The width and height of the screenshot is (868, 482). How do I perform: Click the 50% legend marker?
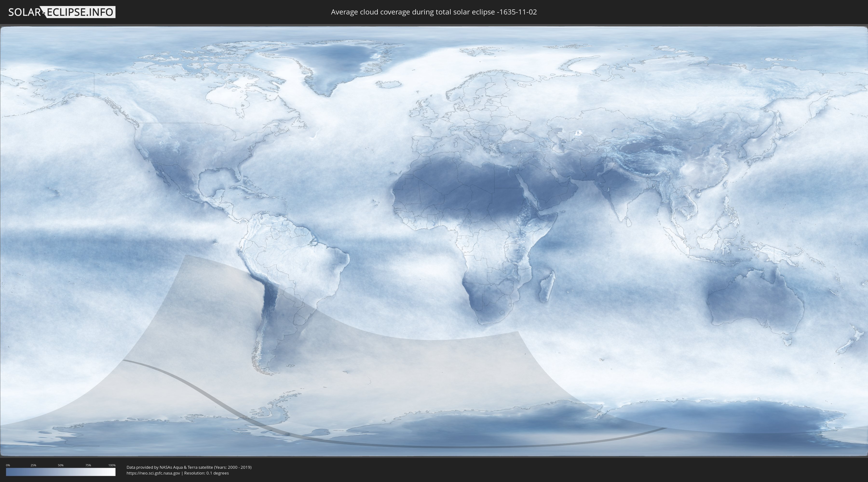click(61, 465)
